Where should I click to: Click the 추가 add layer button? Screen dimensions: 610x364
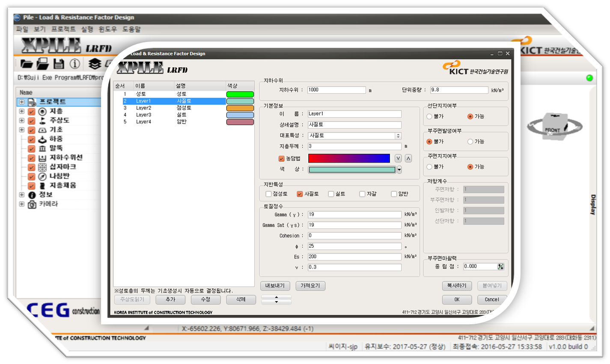[170, 299]
